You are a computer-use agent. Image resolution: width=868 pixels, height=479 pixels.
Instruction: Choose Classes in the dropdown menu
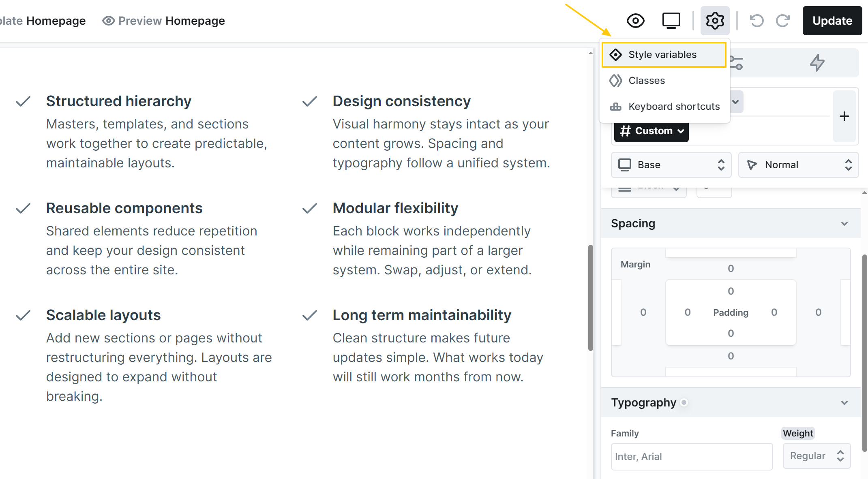pyautogui.click(x=647, y=81)
